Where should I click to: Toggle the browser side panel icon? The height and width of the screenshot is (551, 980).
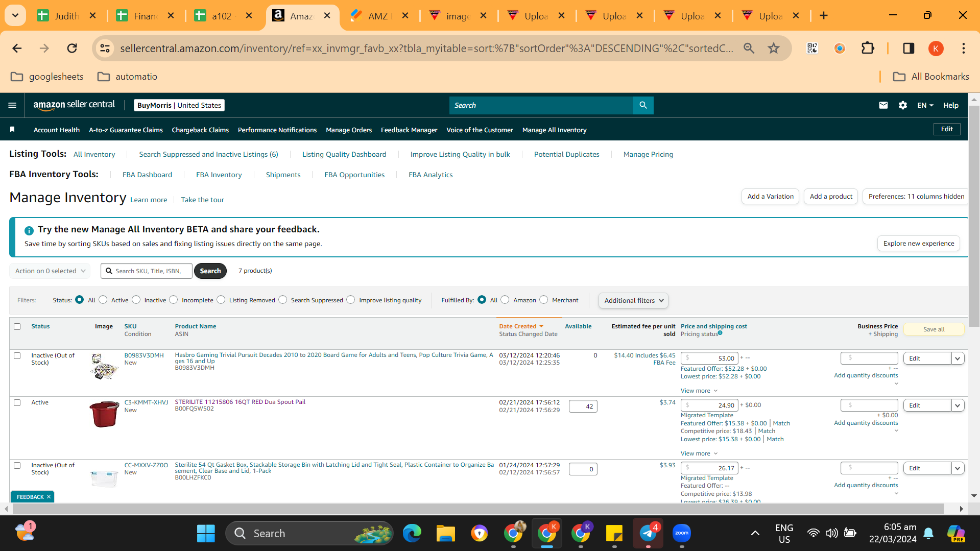tap(909, 49)
